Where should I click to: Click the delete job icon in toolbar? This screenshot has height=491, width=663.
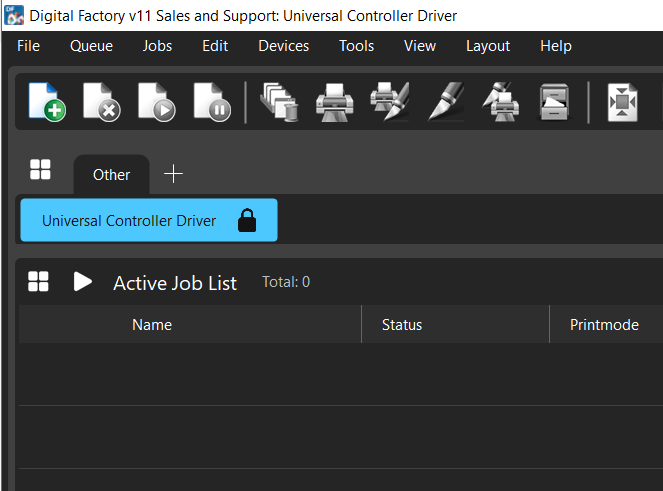click(x=101, y=102)
